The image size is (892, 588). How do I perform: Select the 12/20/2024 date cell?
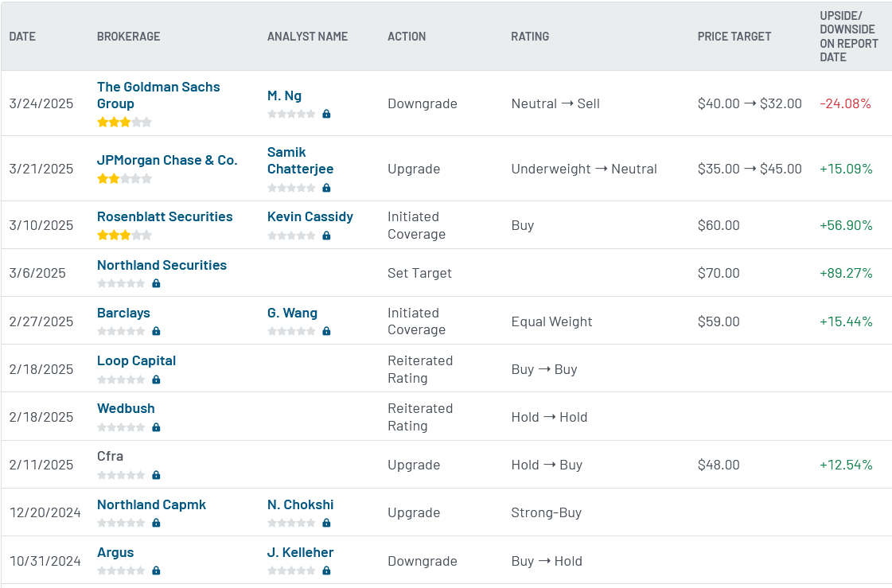[45, 512]
